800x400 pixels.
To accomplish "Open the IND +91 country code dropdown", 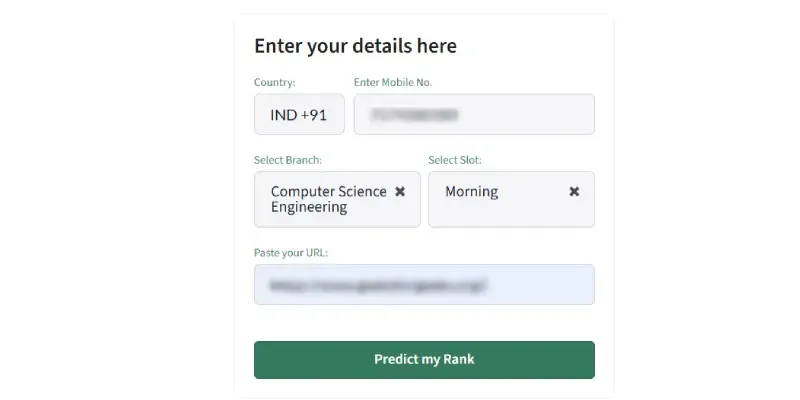I will [x=299, y=114].
